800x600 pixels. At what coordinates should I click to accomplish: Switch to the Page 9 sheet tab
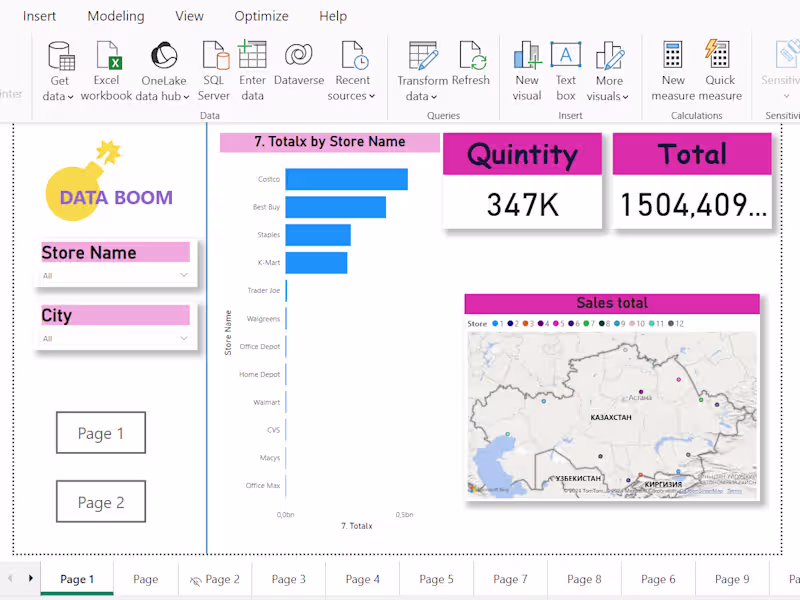pyautogui.click(x=732, y=579)
